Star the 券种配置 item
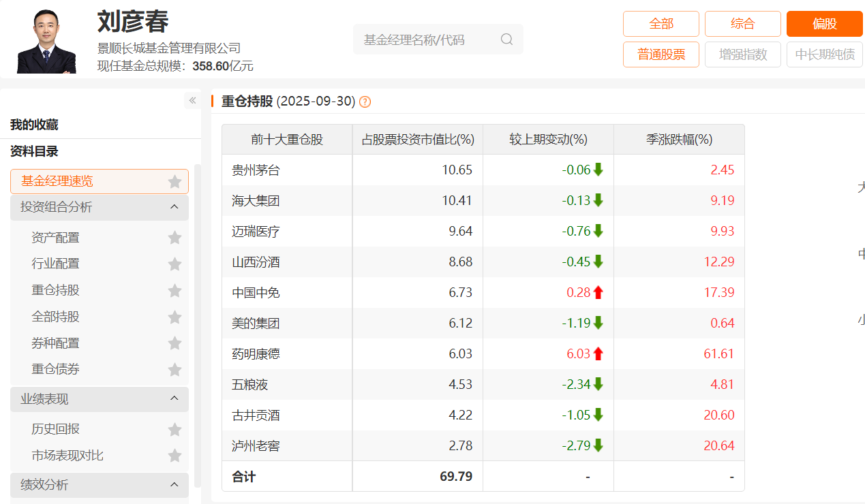The image size is (865, 504). tap(174, 344)
